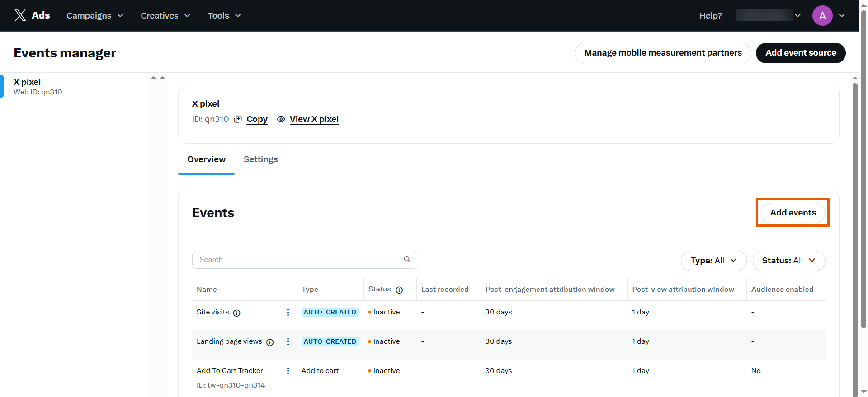Click the Add To Cart Tracker name
The image size is (868, 397).
[x=230, y=371]
